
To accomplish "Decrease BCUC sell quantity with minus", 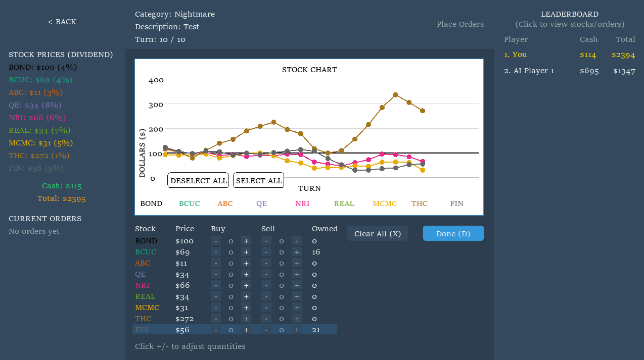I will [266, 252].
